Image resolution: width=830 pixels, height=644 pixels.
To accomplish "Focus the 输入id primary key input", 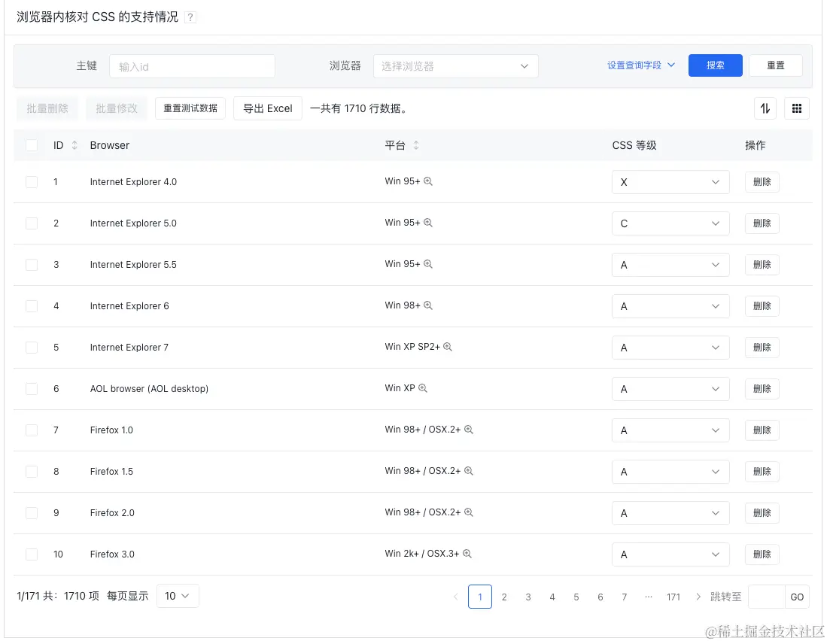I will pyautogui.click(x=192, y=66).
